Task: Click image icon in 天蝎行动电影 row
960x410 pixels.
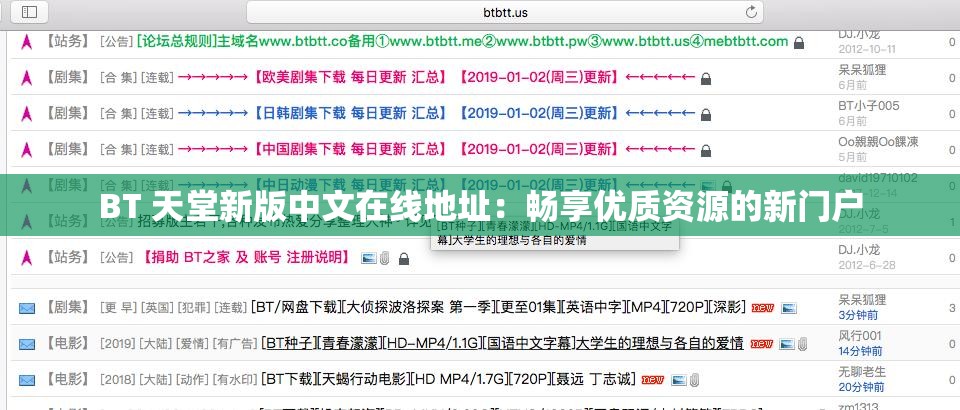Action: (678, 381)
